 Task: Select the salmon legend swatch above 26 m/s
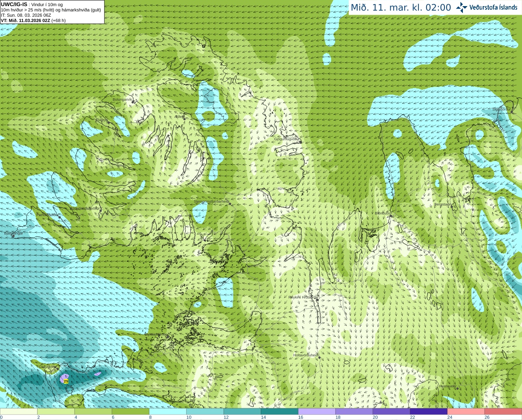click(x=503, y=411)
